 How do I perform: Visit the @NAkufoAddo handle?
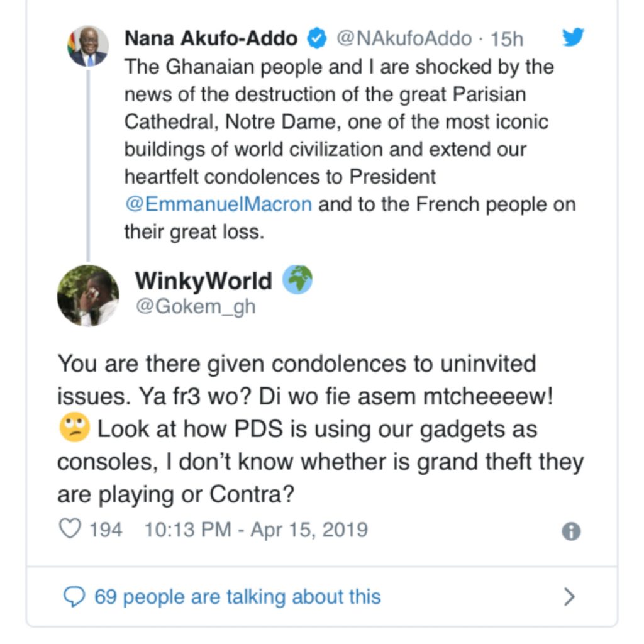(404, 39)
